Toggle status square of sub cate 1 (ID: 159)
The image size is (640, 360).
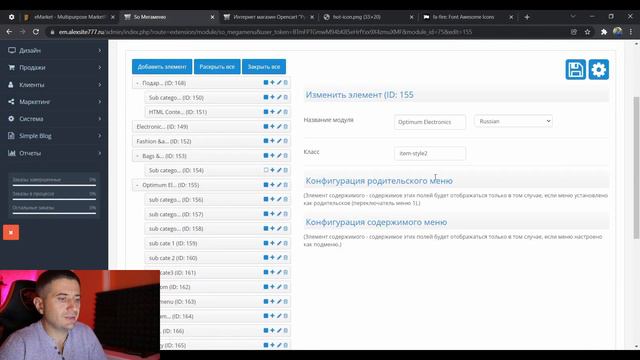(266, 243)
